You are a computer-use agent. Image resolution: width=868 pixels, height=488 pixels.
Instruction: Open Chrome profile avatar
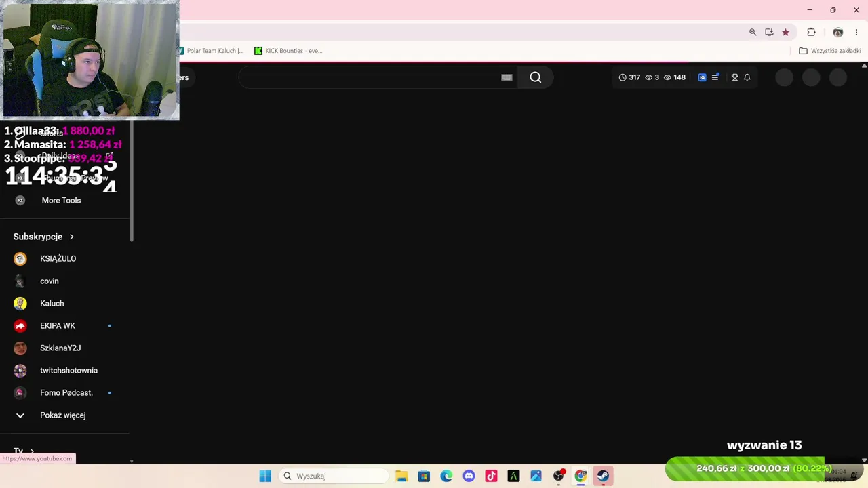coord(838,32)
